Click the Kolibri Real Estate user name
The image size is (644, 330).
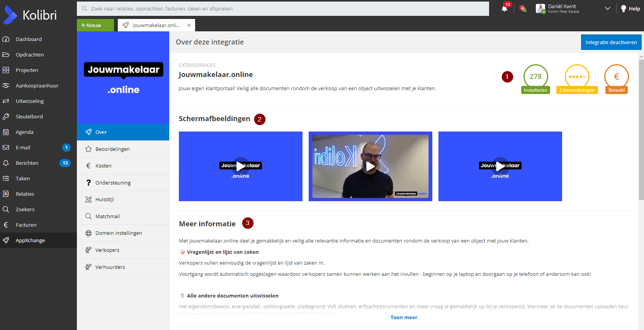pos(563,12)
